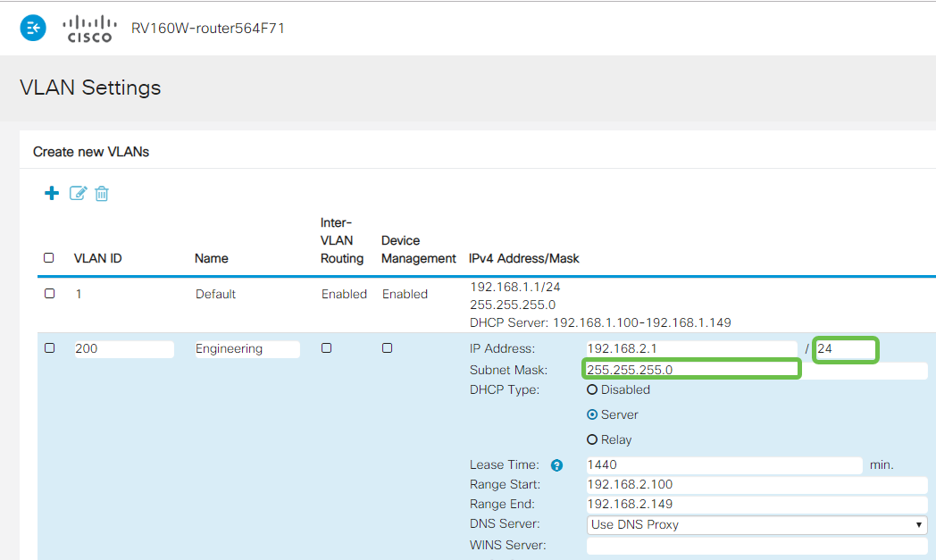Click the RV160W-router564F71 device name

[x=207, y=28]
